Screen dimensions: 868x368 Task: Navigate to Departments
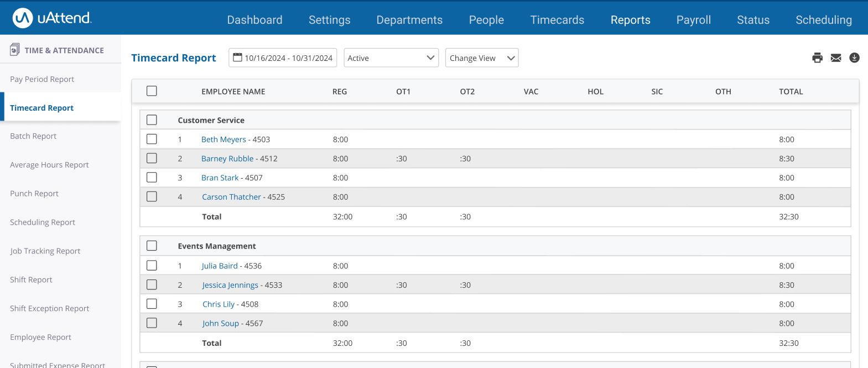(409, 20)
